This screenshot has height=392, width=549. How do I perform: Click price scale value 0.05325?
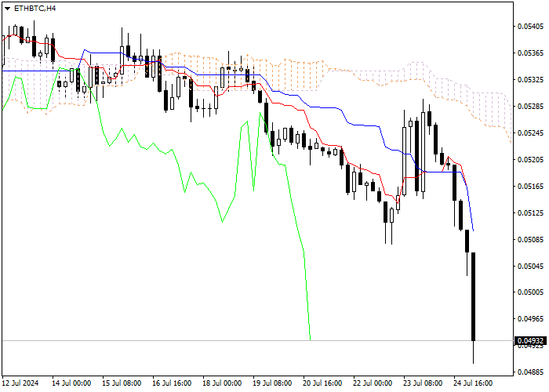tap(530, 79)
